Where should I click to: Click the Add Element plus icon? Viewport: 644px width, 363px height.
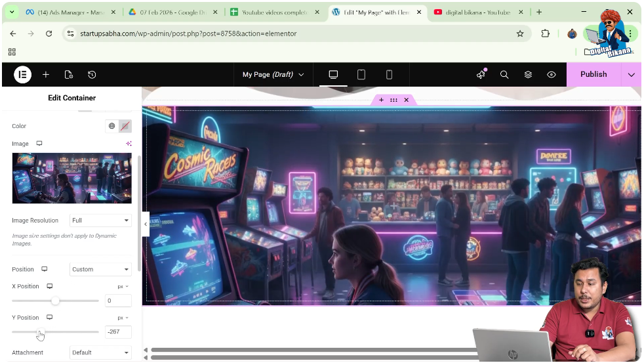(46, 75)
